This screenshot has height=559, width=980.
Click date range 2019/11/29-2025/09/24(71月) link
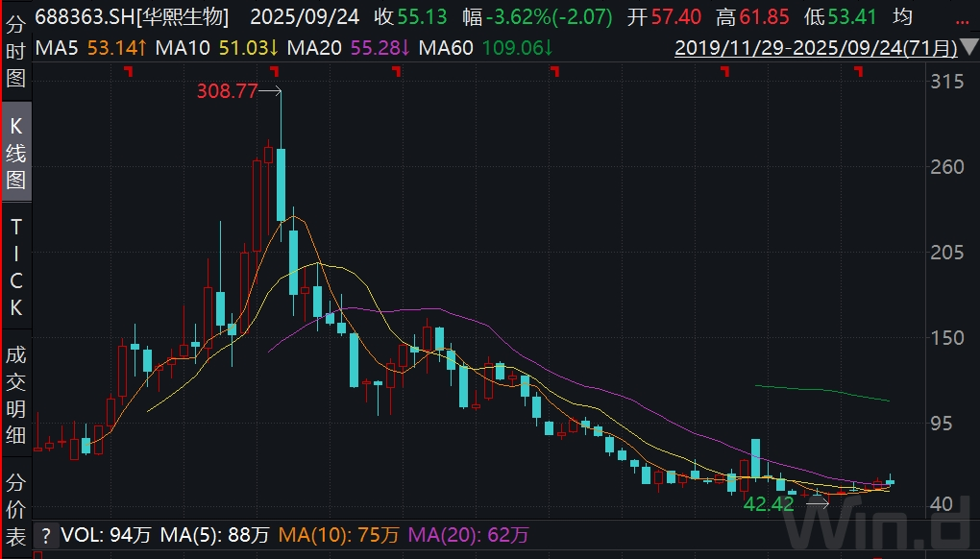[816, 48]
